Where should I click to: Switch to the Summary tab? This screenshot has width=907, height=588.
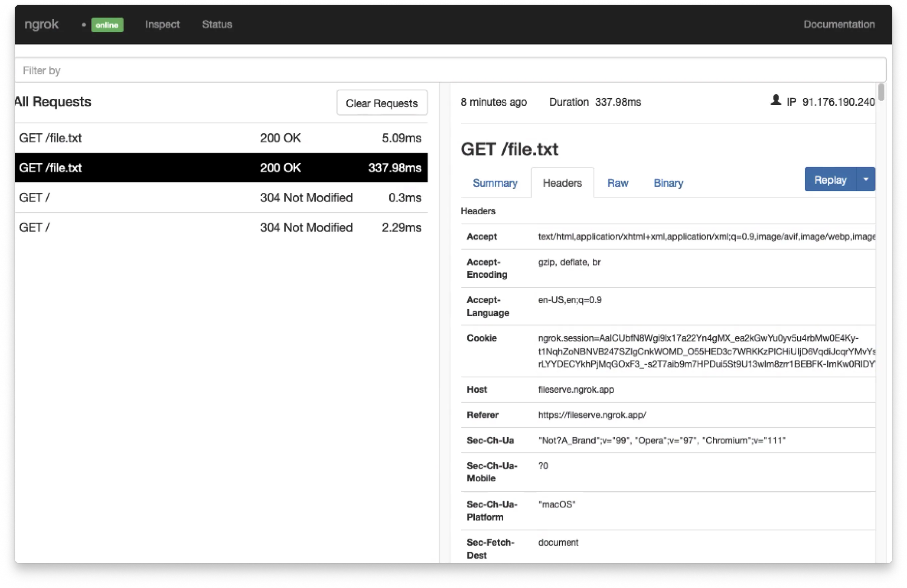pyautogui.click(x=495, y=183)
